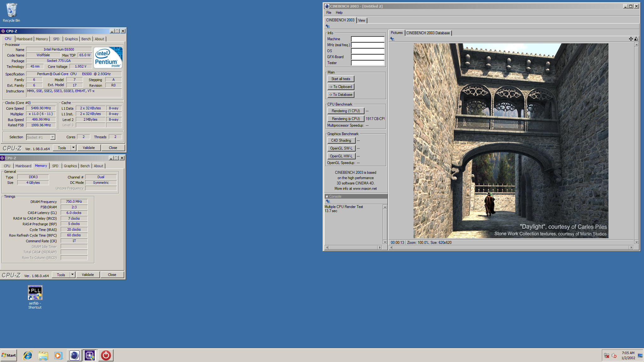Click Start all tests button
The height and width of the screenshot is (362, 644).
[x=341, y=79]
